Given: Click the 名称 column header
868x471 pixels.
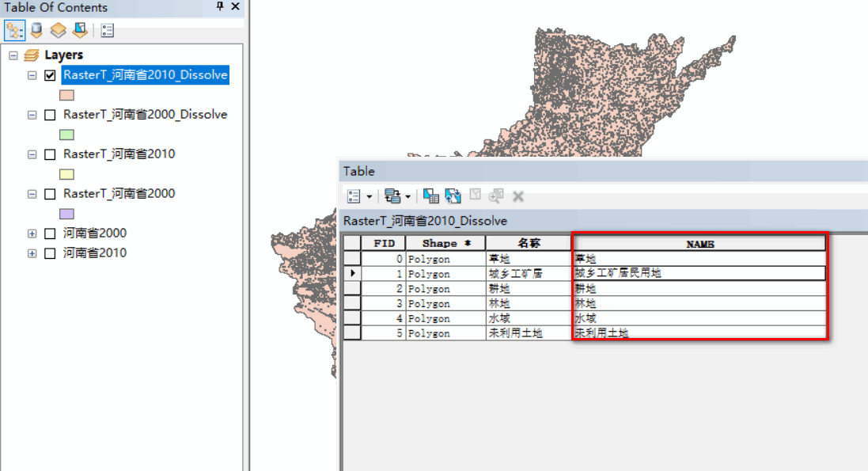Looking at the screenshot, I should [529, 243].
